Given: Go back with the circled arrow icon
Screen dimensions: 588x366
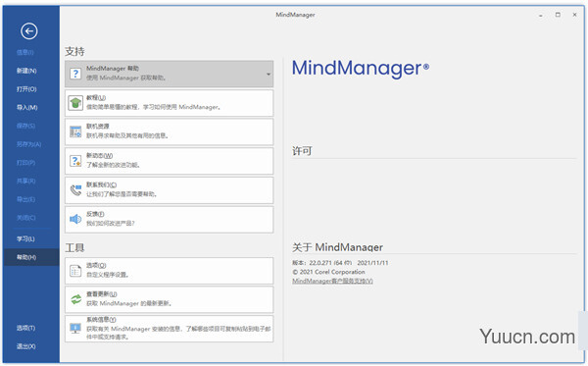Looking at the screenshot, I should [x=29, y=31].
